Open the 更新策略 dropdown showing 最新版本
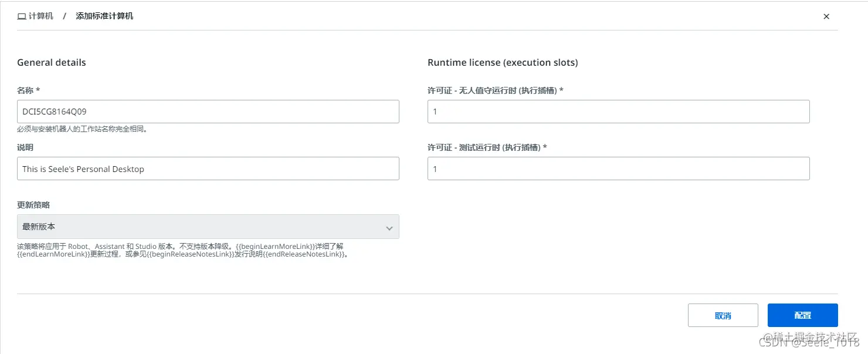The width and height of the screenshot is (868, 354). [x=208, y=227]
